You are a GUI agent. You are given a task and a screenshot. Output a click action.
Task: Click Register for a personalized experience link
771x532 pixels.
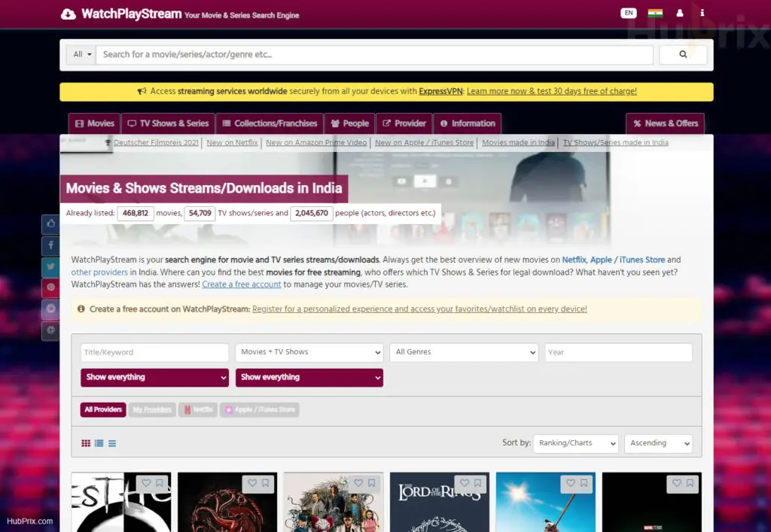(x=419, y=309)
